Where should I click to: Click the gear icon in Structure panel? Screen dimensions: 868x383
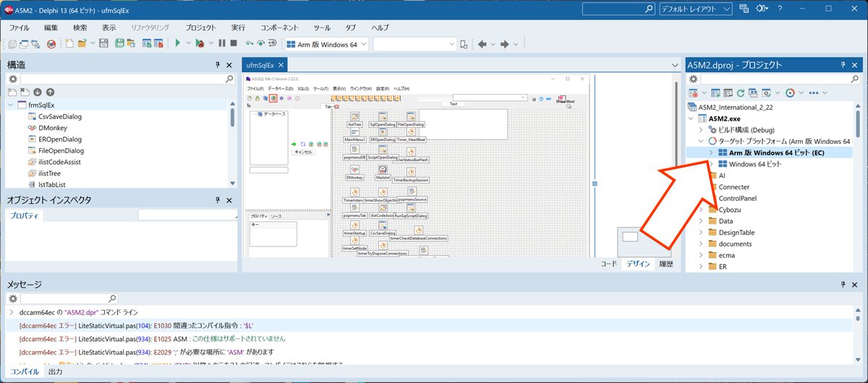[12, 79]
